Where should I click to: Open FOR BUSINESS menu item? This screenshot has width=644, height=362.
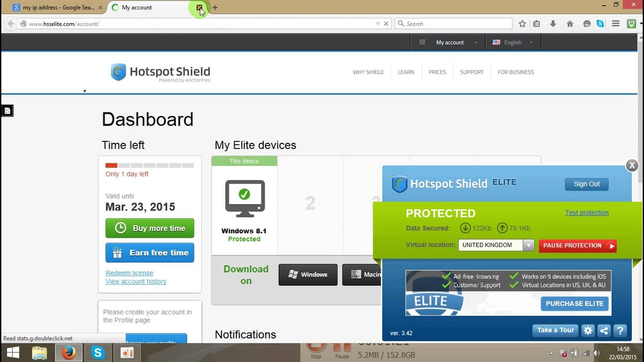pos(516,72)
